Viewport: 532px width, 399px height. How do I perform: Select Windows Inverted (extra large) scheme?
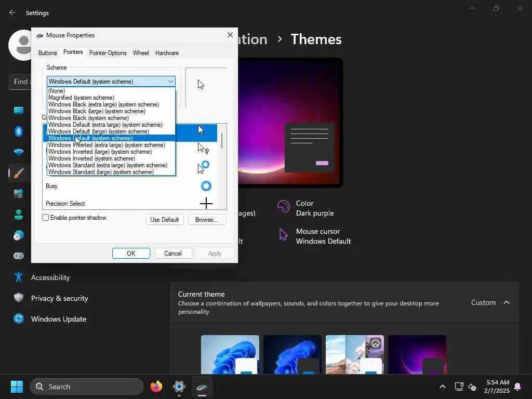[x=111, y=145]
